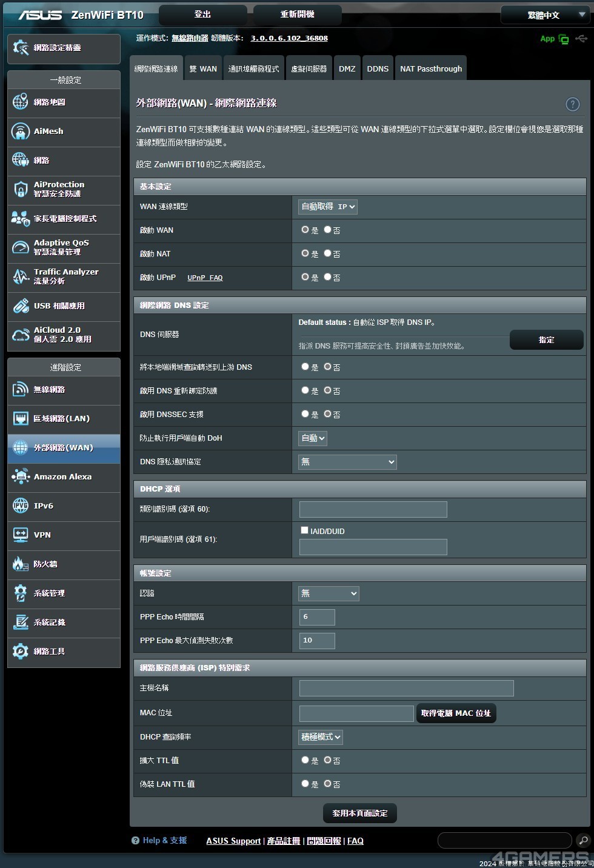Select 外部網路(WAN) globe icon

coord(21,447)
